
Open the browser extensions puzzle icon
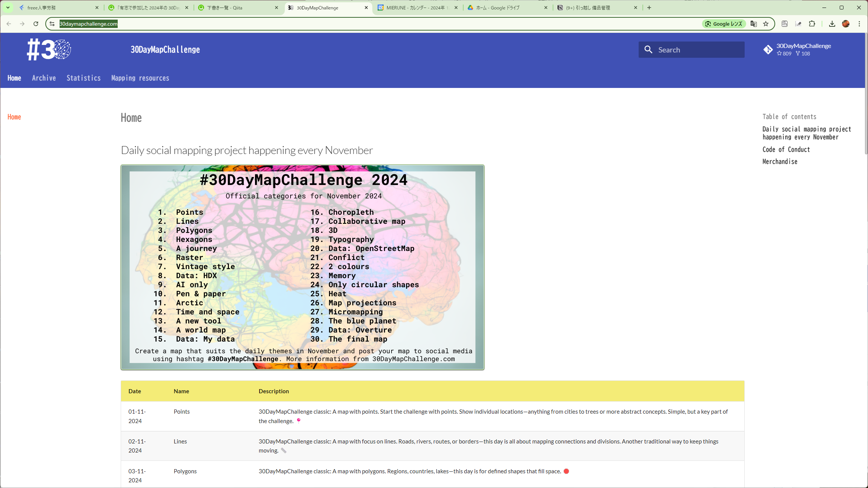pyautogui.click(x=812, y=24)
